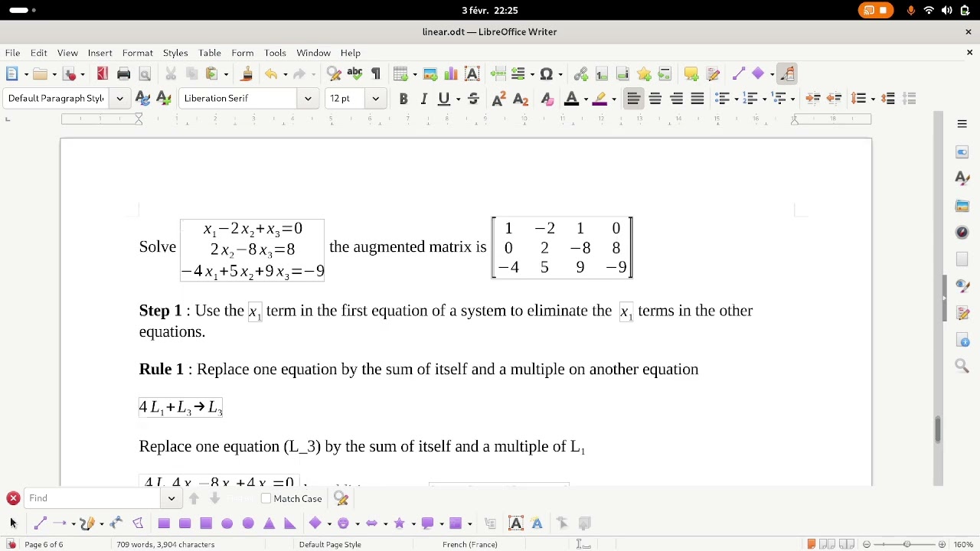Image resolution: width=980 pixels, height=551 pixels.
Task: Insert hyperlink icon
Action: pyautogui.click(x=580, y=74)
